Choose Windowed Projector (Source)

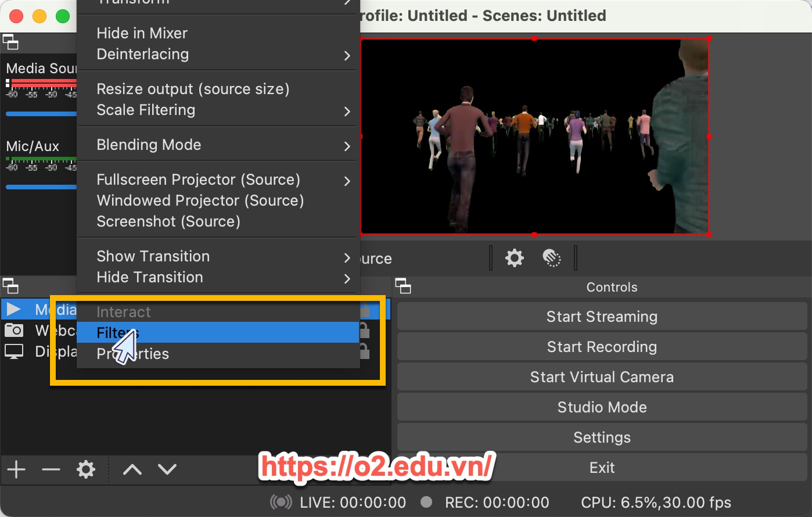pos(218,200)
